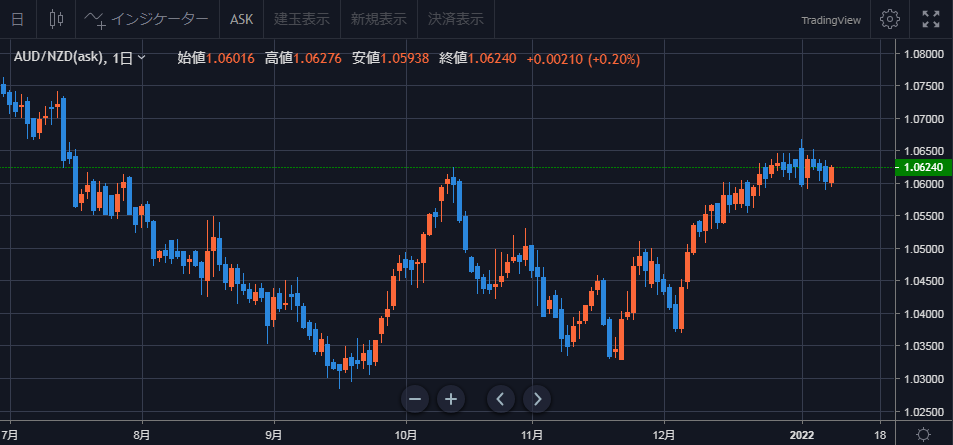Open the インジケーター indicators menu
This screenshot has height=445, width=953.
[x=148, y=19]
